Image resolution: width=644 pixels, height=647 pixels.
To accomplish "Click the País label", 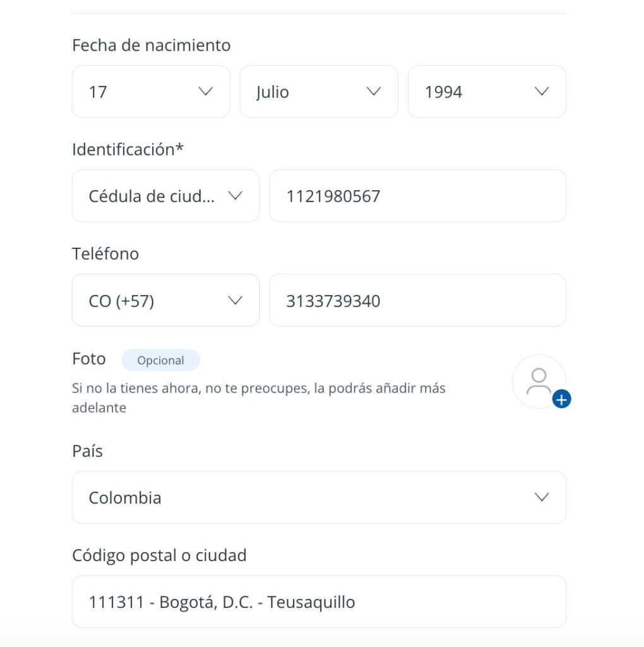I will [87, 451].
